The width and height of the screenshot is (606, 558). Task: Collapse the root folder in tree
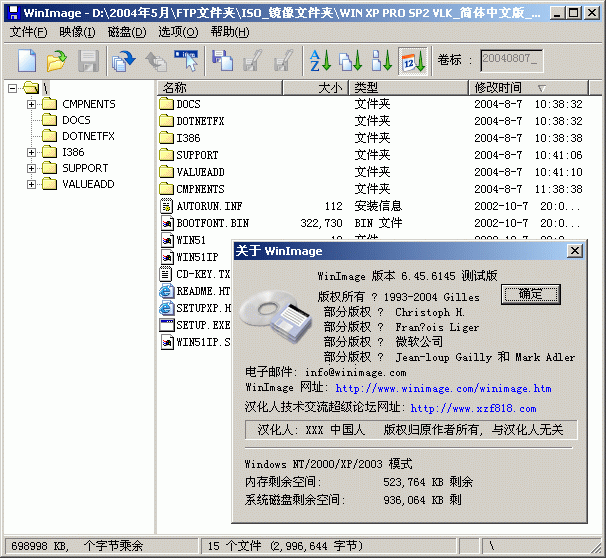click(12, 88)
